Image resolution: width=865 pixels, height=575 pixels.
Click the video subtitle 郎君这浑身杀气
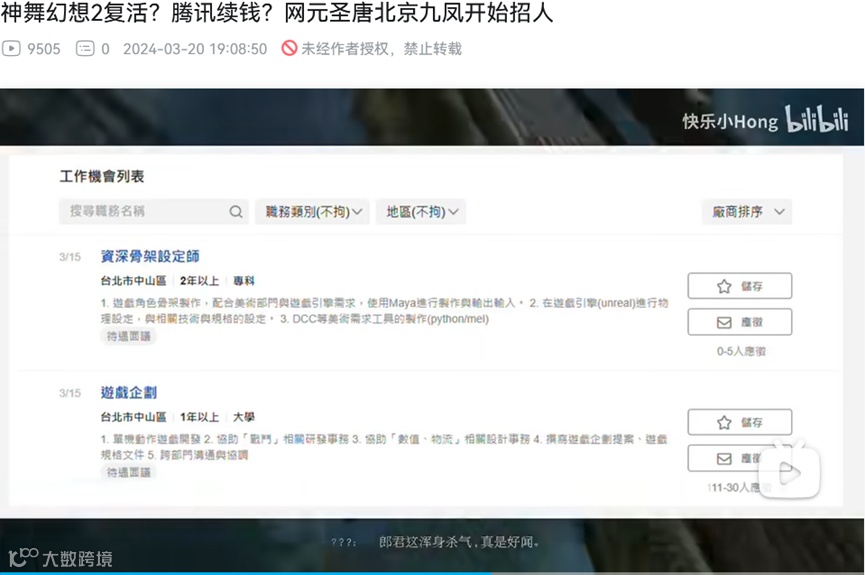(x=459, y=542)
